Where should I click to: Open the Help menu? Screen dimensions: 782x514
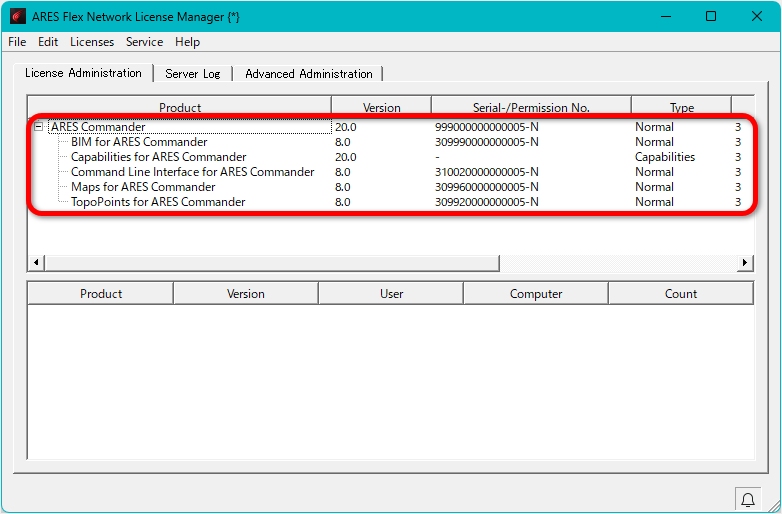coord(188,42)
